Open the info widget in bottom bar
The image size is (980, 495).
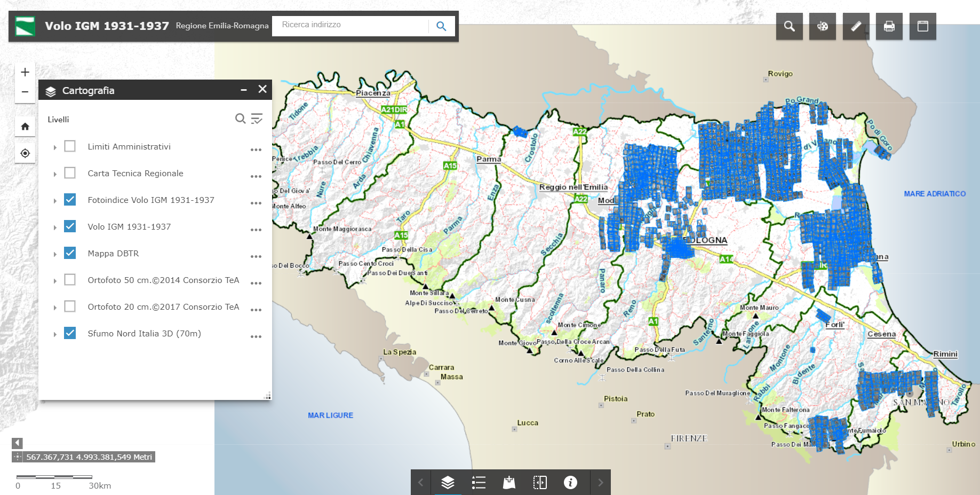pos(570,483)
